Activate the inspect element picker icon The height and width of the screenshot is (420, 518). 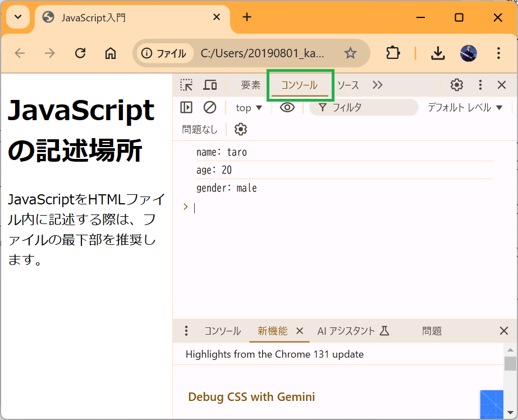click(x=186, y=85)
